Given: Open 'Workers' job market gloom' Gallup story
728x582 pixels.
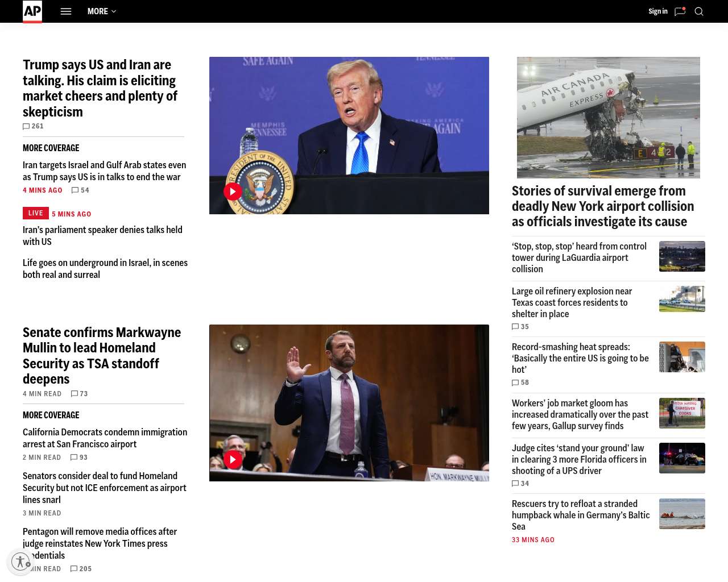Looking at the screenshot, I should pyautogui.click(x=580, y=414).
